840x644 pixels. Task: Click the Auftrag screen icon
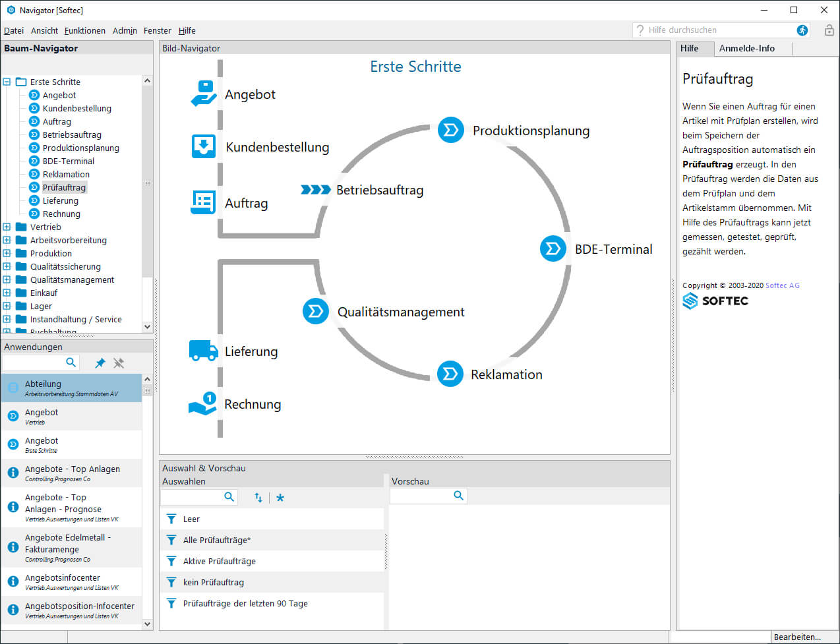pyautogui.click(x=202, y=202)
